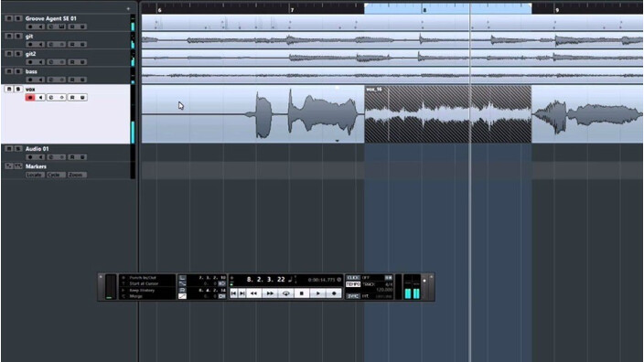Open Start at Cursor mode dropdown
The image size is (644, 362).
144,283
